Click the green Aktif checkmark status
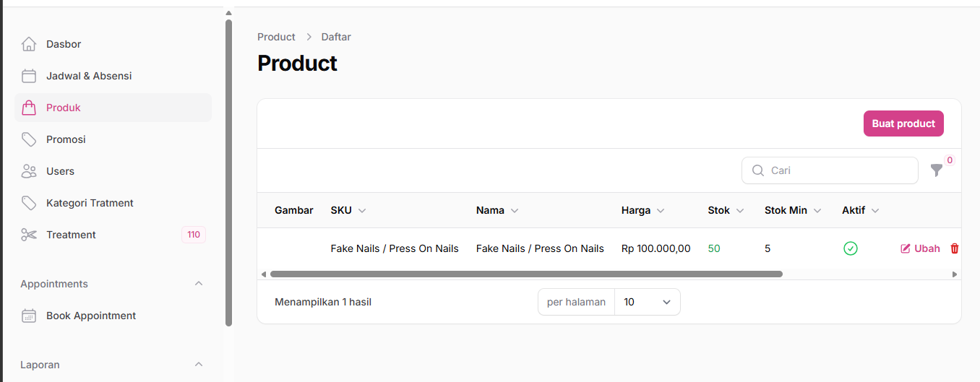This screenshot has width=980, height=382. pos(851,248)
